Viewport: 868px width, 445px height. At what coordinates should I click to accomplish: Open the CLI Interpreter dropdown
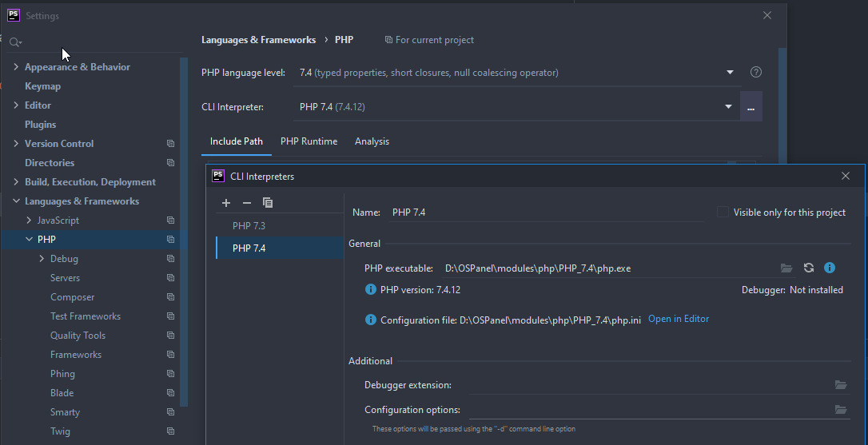(728, 107)
